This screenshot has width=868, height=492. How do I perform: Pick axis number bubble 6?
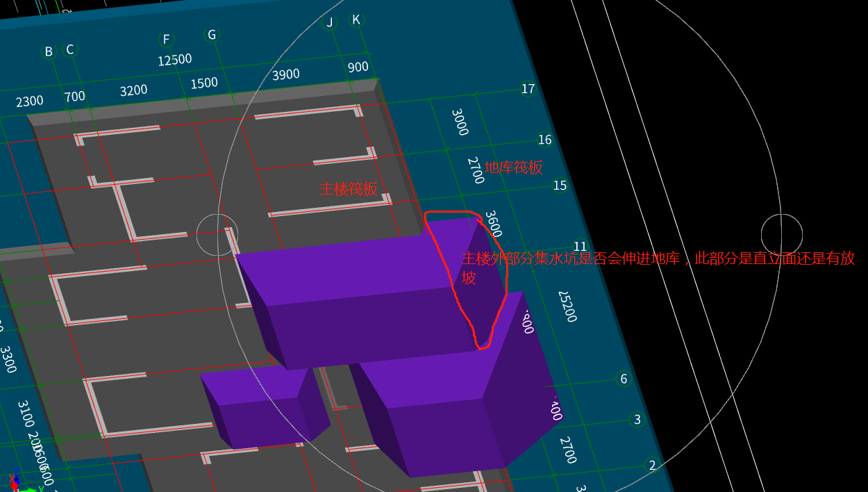[x=624, y=379]
